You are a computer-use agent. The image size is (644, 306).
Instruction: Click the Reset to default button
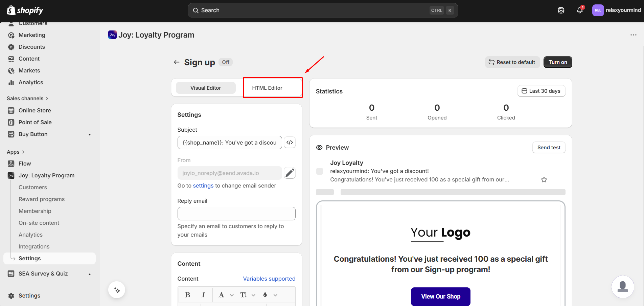click(x=512, y=62)
